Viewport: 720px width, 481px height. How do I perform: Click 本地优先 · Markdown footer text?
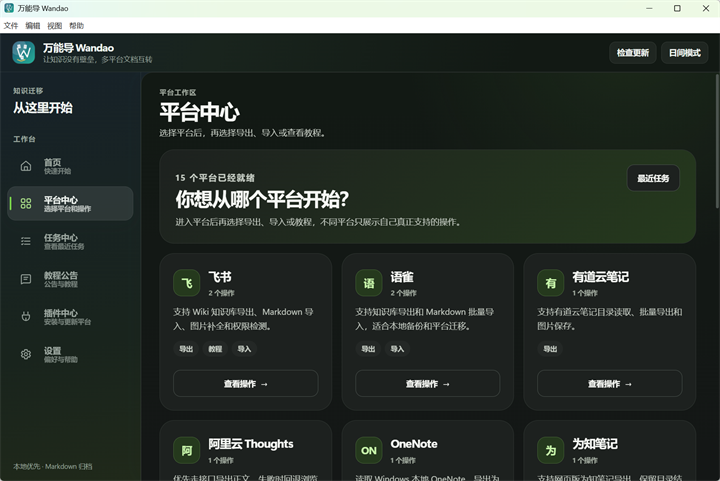coord(53,466)
